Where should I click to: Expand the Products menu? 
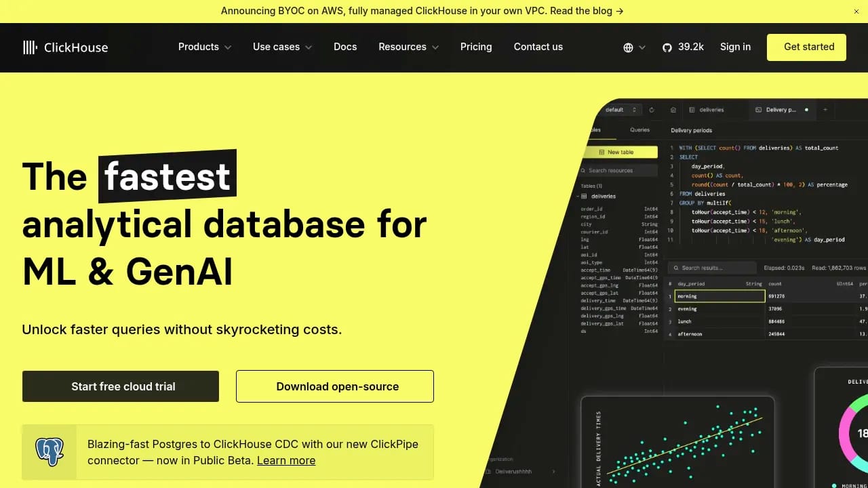(x=205, y=47)
